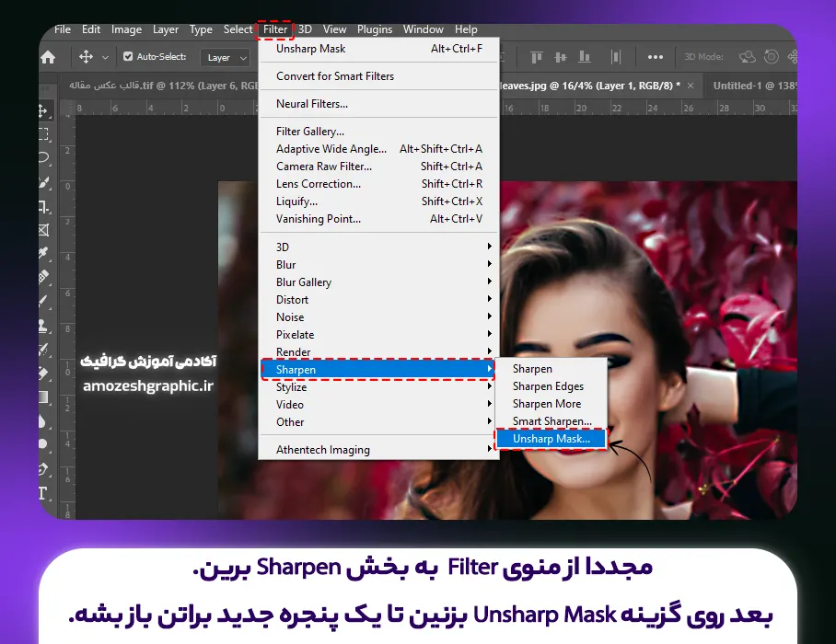Click Sharpen entry in Filter menu

tap(378, 369)
